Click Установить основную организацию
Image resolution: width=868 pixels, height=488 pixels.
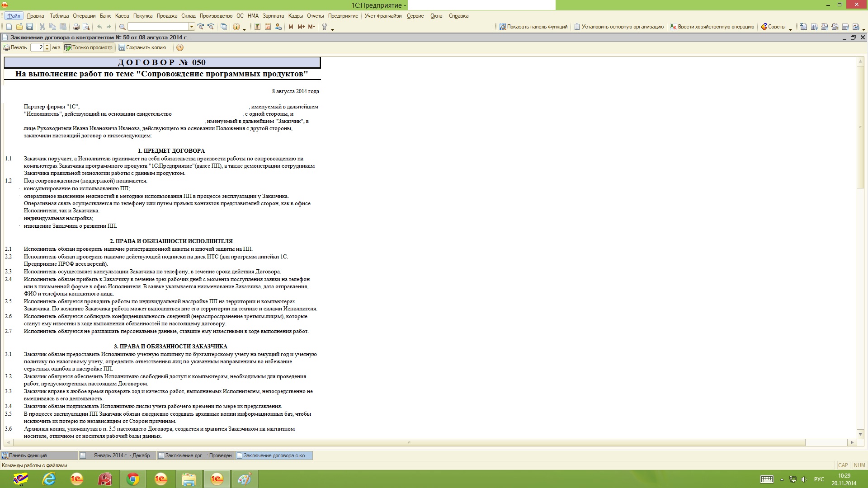[x=619, y=27]
